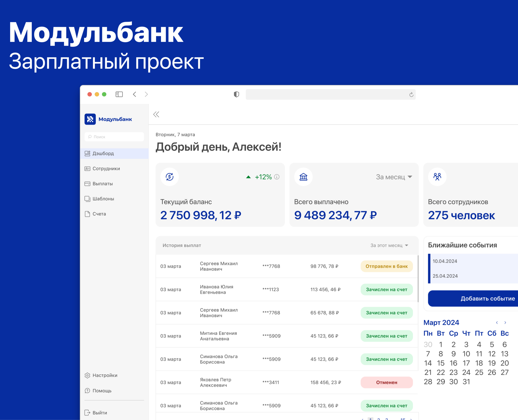Click name Иванова Юлия Евгеньевна
The image size is (518, 420).
click(x=217, y=289)
